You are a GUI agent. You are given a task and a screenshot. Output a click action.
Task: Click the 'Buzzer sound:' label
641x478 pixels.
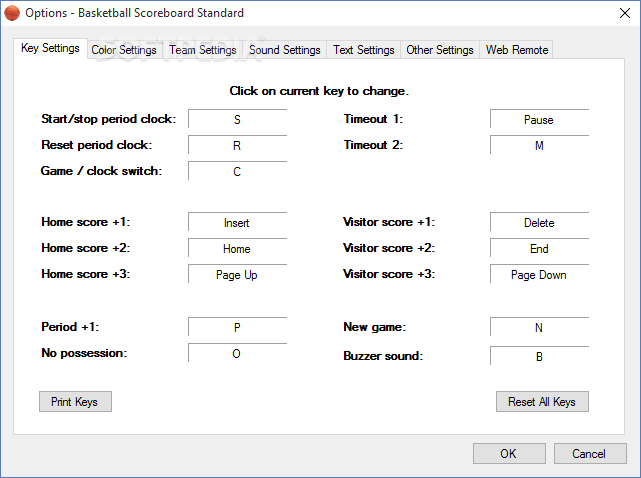(383, 356)
